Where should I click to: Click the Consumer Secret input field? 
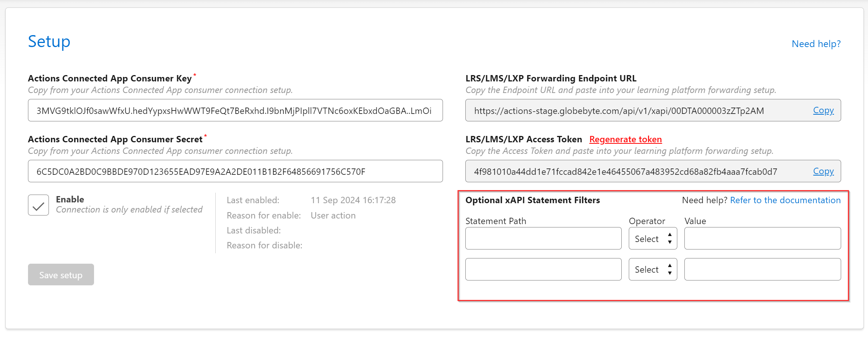[235, 171]
